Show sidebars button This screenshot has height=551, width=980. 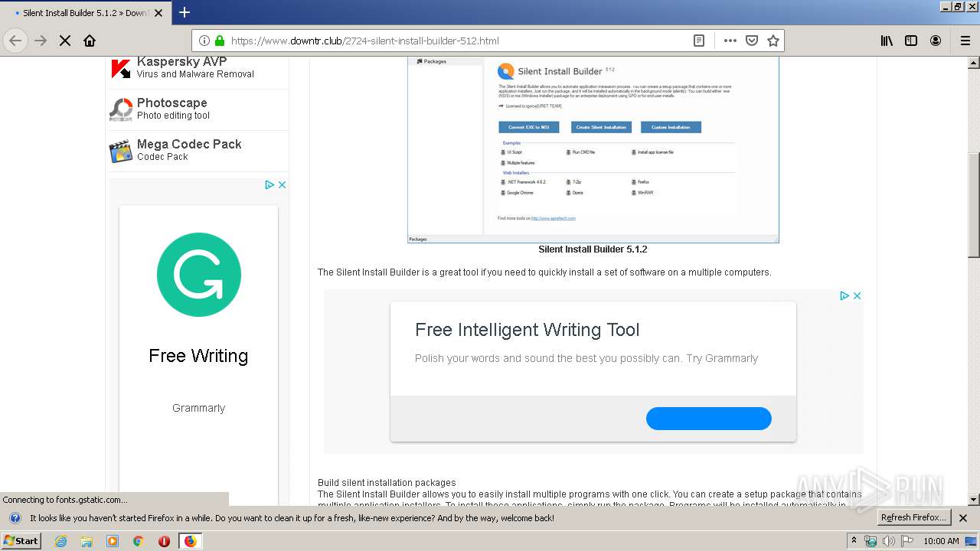911,41
